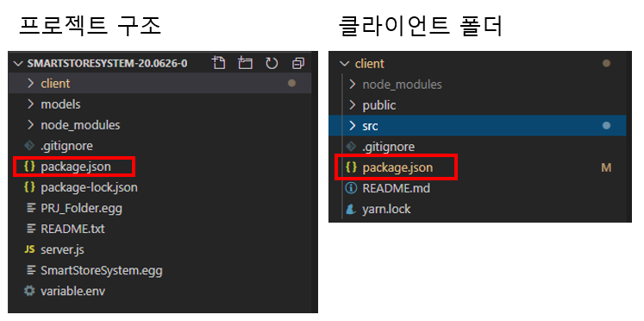Expand the src folder chevron
This screenshot has width=644, height=321.
coord(352,126)
